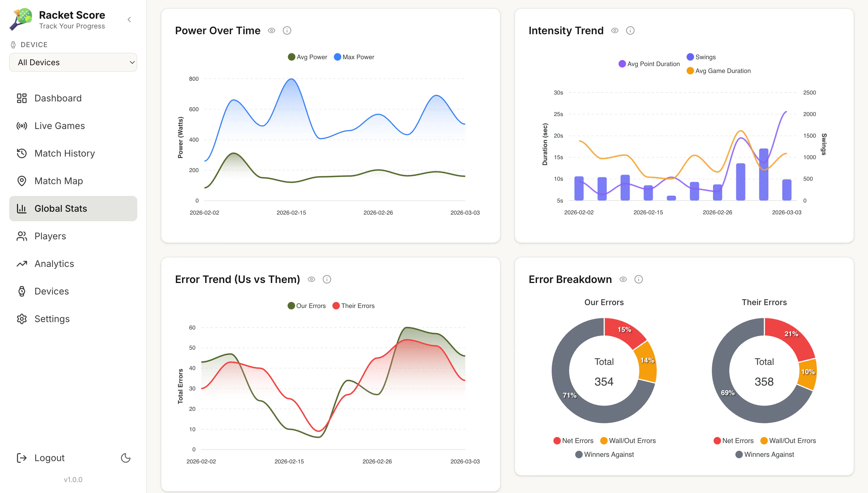Click the Logout arrow icon
This screenshot has height=493, width=868.
pyautogui.click(x=22, y=458)
